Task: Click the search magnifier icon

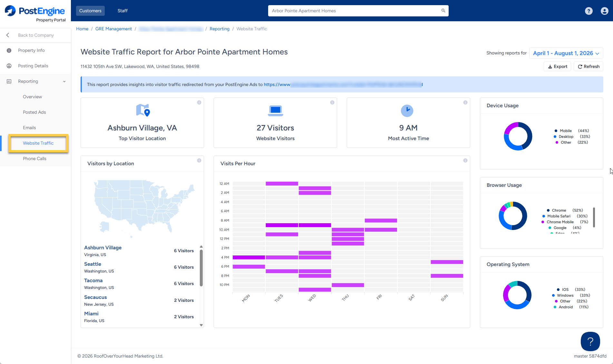Action: click(443, 11)
